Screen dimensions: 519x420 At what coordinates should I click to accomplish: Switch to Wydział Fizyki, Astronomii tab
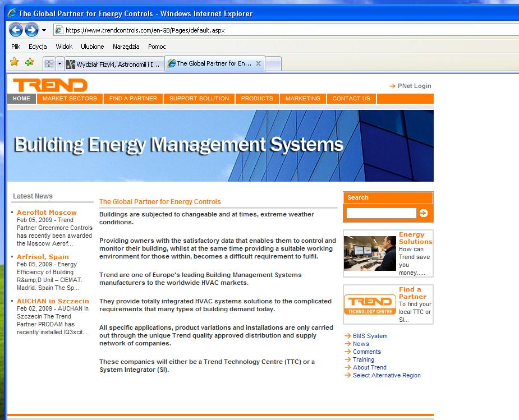(114, 64)
